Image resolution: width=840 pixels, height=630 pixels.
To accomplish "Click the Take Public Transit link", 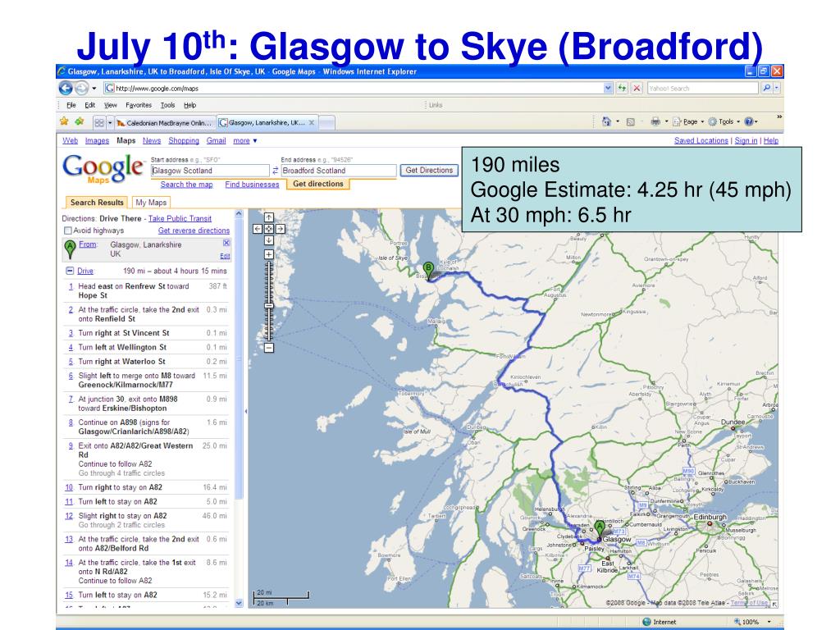I will click(x=180, y=218).
